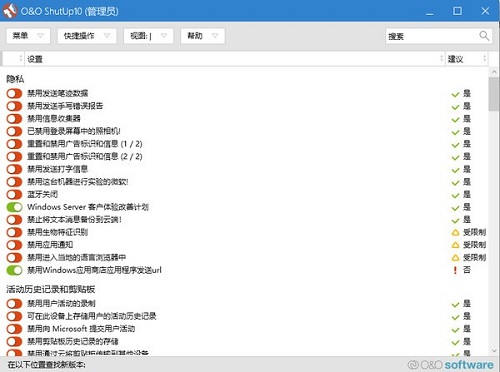
Task: Select 禁用应用通知 setting text
Action: [x=50, y=245]
